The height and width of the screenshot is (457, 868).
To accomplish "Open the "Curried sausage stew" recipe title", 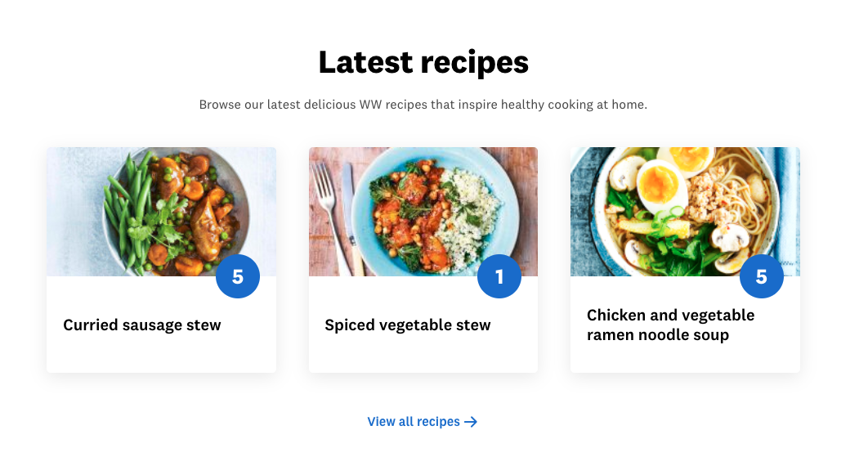I will 142,325.
